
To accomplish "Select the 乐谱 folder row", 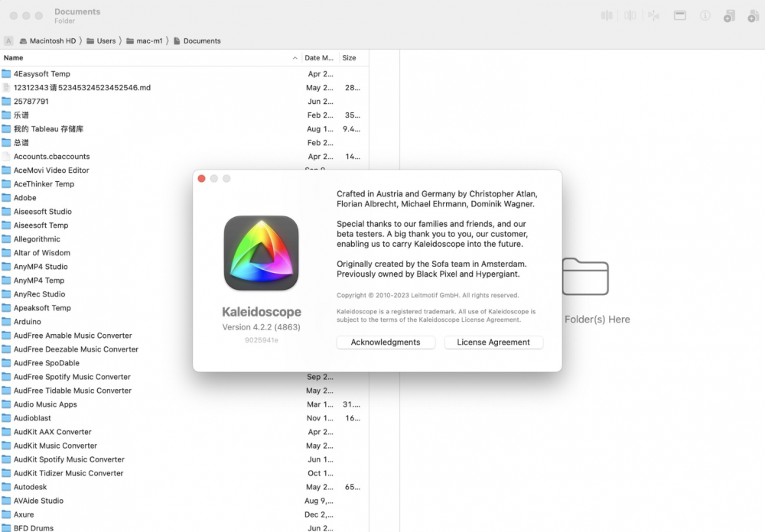I will (184, 115).
